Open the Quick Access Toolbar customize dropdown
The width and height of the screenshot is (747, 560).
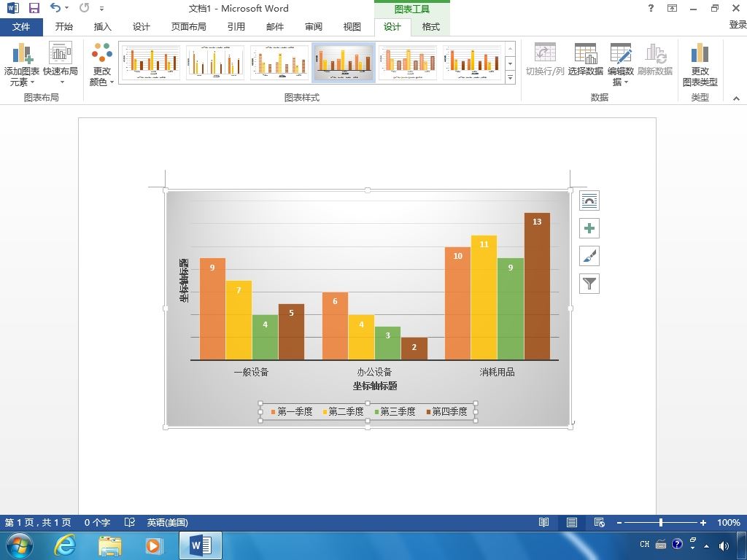[x=102, y=8]
